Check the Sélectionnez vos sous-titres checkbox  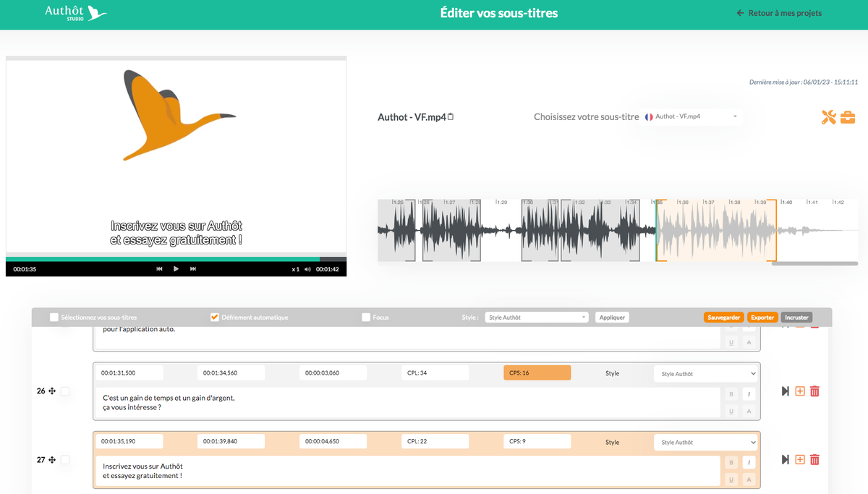(54, 317)
